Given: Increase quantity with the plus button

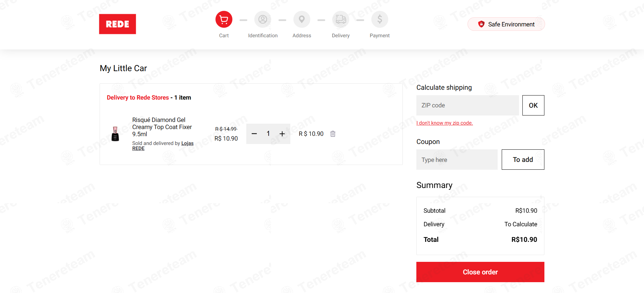Looking at the screenshot, I should (282, 134).
